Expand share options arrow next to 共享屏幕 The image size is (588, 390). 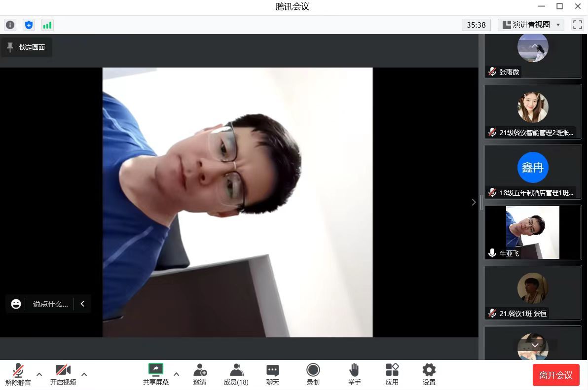tap(176, 374)
